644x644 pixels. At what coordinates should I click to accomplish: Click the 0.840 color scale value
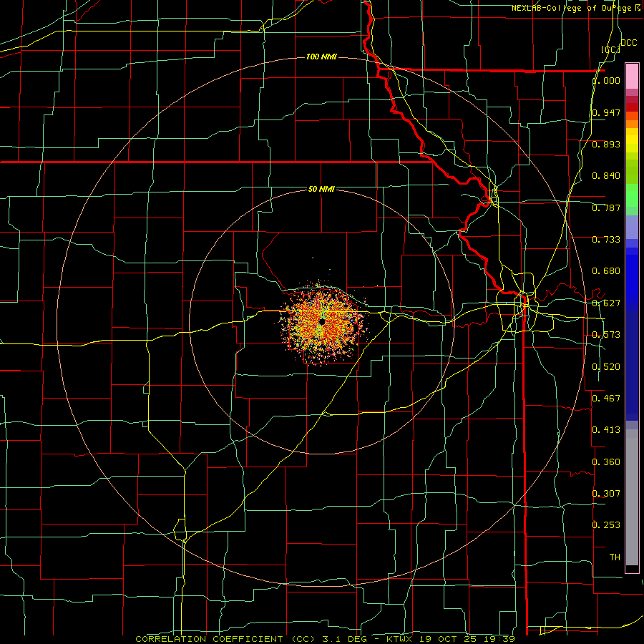click(x=606, y=176)
